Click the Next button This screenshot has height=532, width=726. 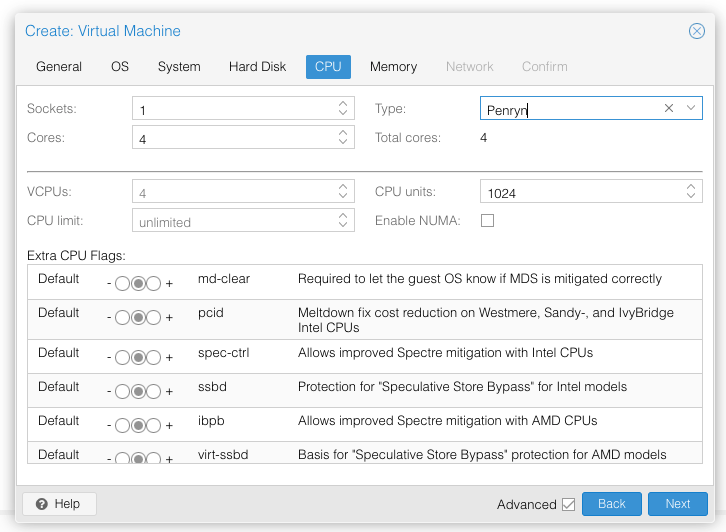(x=677, y=504)
